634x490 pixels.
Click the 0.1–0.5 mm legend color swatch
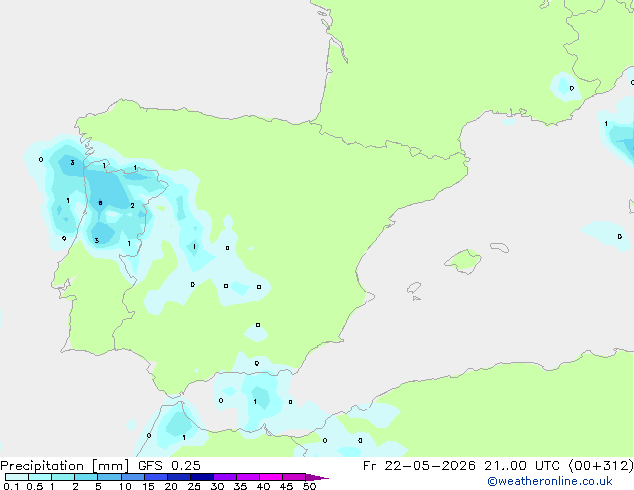[x=17, y=477]
